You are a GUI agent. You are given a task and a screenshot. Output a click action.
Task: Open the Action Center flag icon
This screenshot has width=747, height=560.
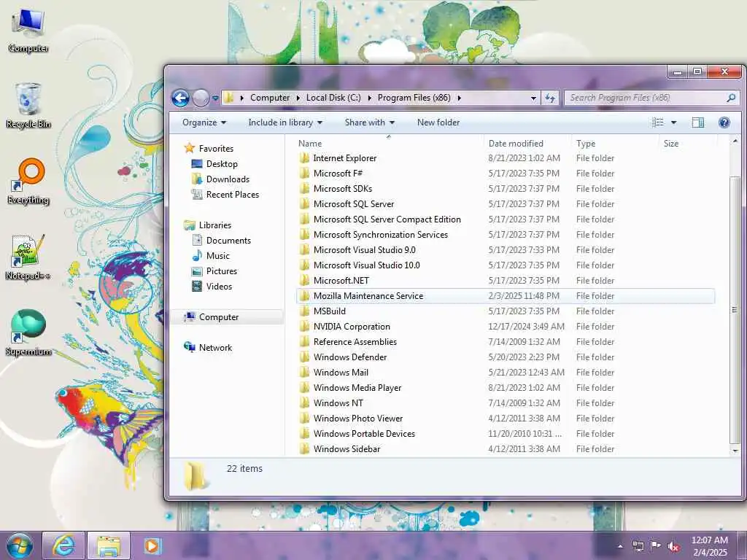(x=656, y=546)
